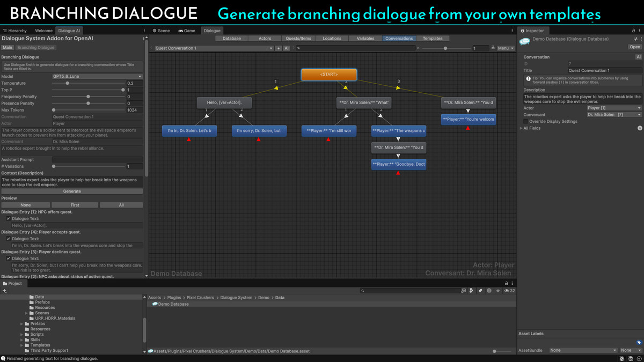Open the Conversant dropdown showing Dr. Mira Solen
644x362 pixels.
pyautogui.click(x=614, y=115)
